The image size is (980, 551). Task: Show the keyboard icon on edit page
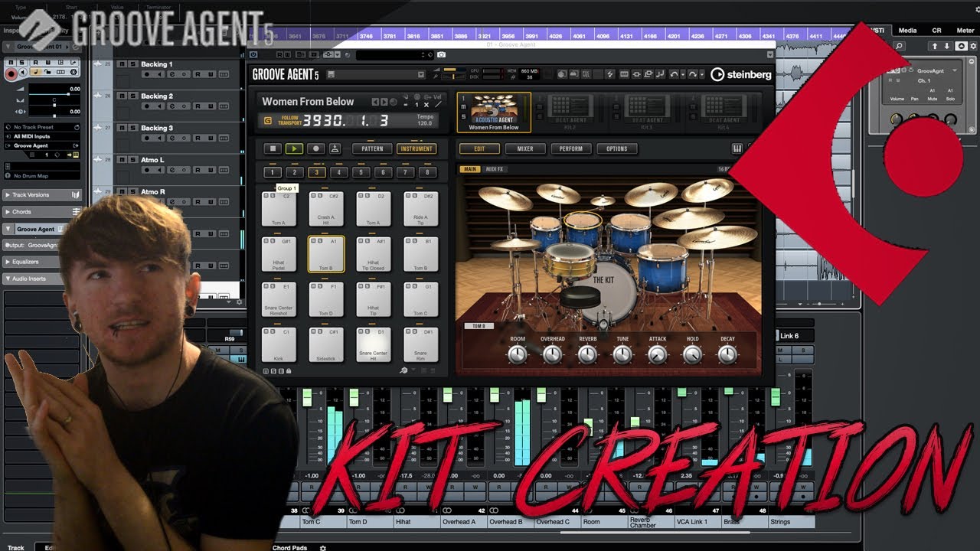tap(737, 148)
